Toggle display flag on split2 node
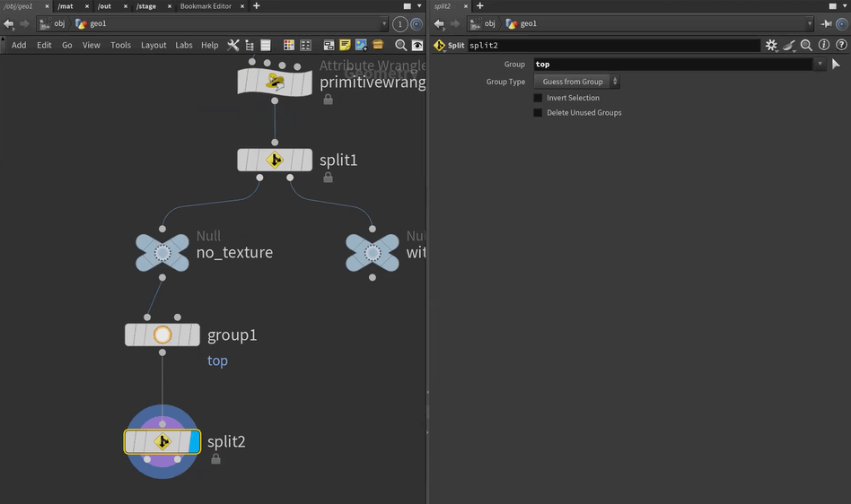The height and width of the screenshot is (504, 851). click(193, 441)
